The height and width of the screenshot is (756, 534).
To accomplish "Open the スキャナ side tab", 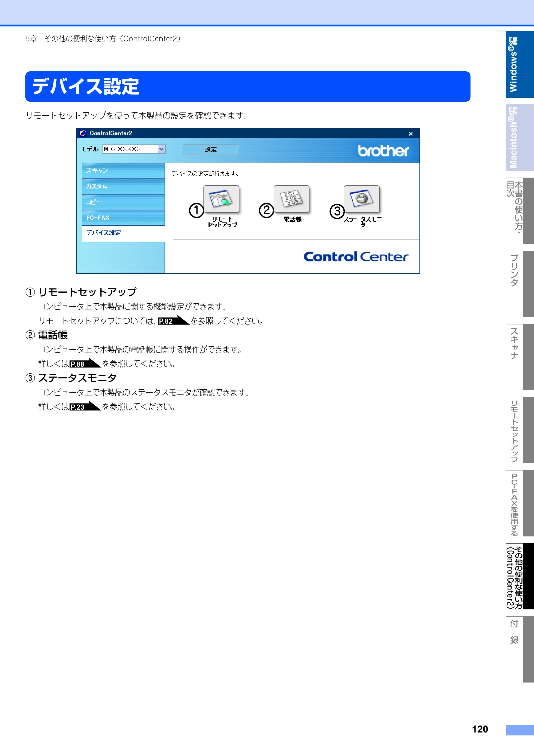I will pyautogui.click(x=520, y=357).
